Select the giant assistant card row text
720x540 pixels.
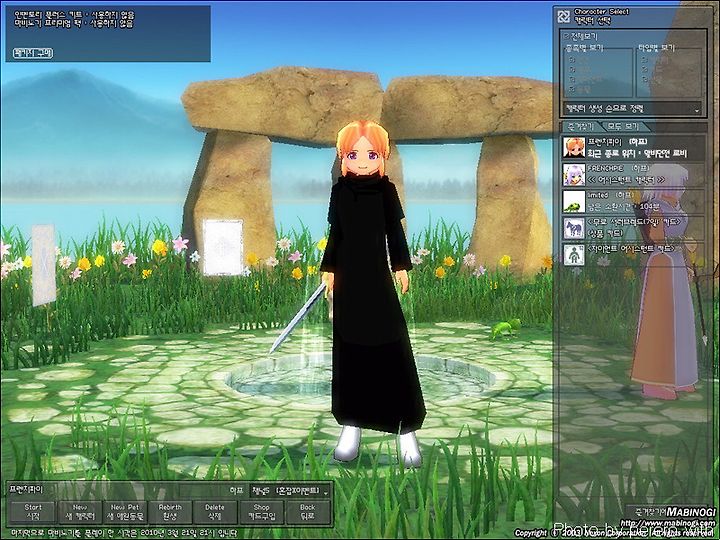(634, 255)
